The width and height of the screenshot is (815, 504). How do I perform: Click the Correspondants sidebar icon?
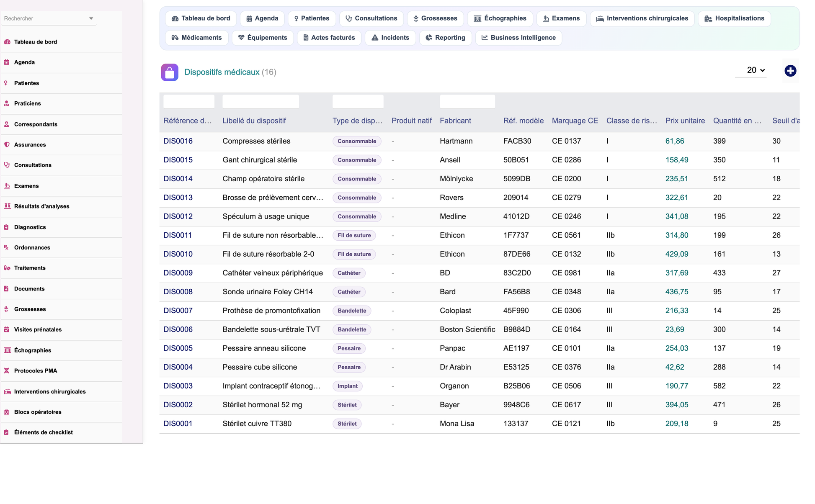pos(7,124)
